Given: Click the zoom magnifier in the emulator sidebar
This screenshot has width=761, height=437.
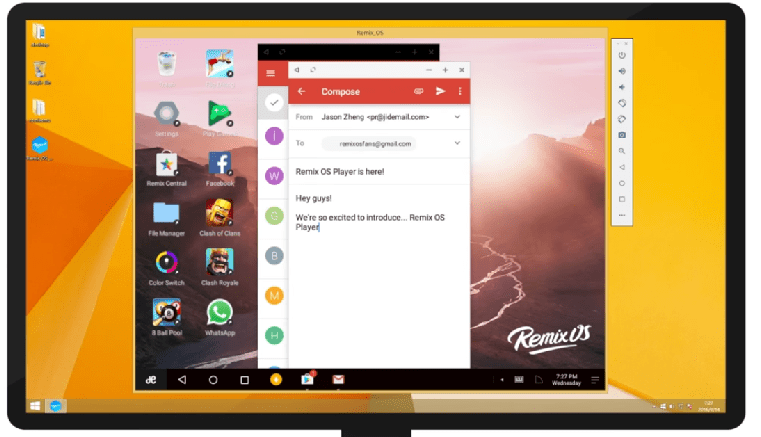Looking at the screenshot, I should pyautogui.click(x=622, y=151).
